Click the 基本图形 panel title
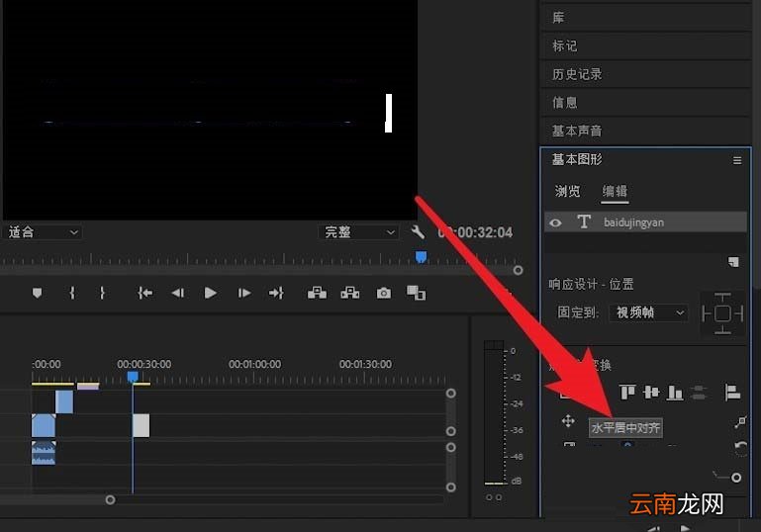This screenshot has width=761, height=532. (x=577, y=159)
